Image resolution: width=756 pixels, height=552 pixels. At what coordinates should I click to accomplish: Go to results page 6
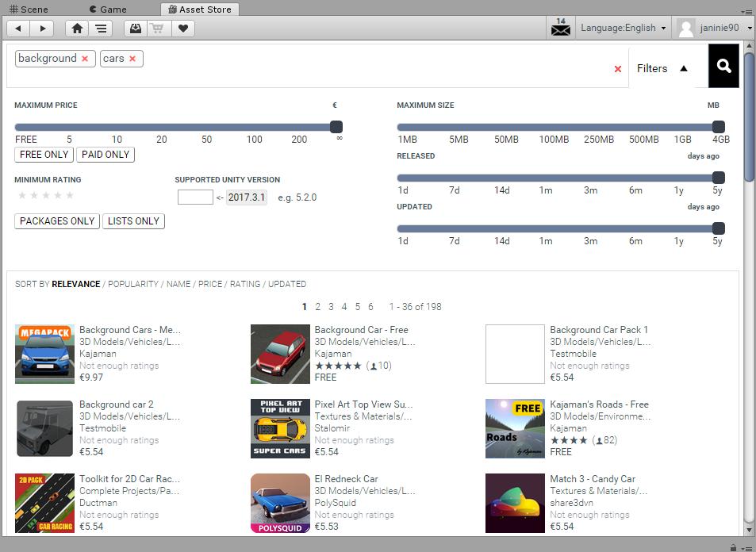[x=370, y=307]
